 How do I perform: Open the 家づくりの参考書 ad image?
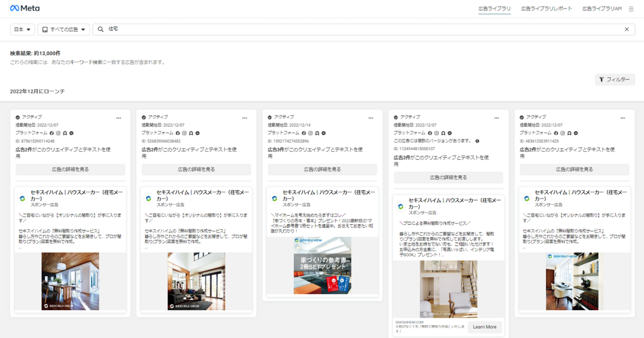pos(323,266)
